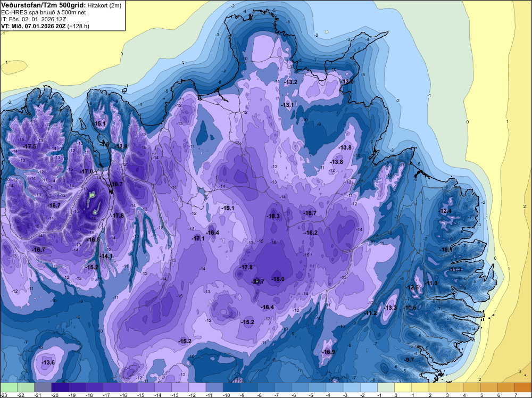
Task: Click the valid time 'VT: Mið. 07.01.2026 20Z'
Action: pos(33,26)
